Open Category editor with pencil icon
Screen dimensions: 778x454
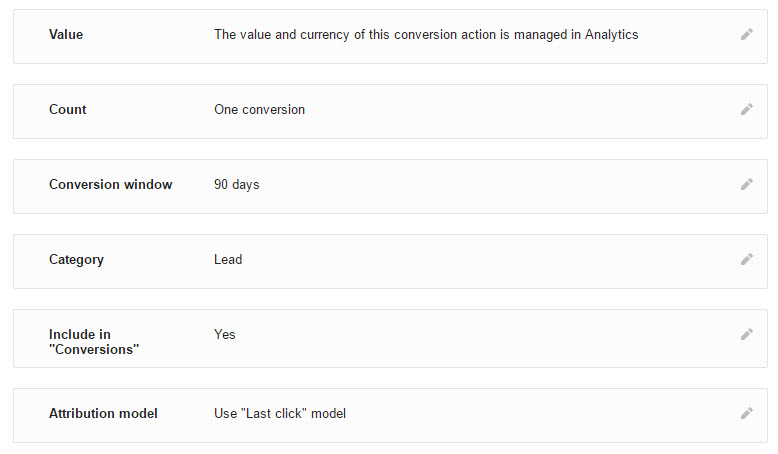(747, 259)
